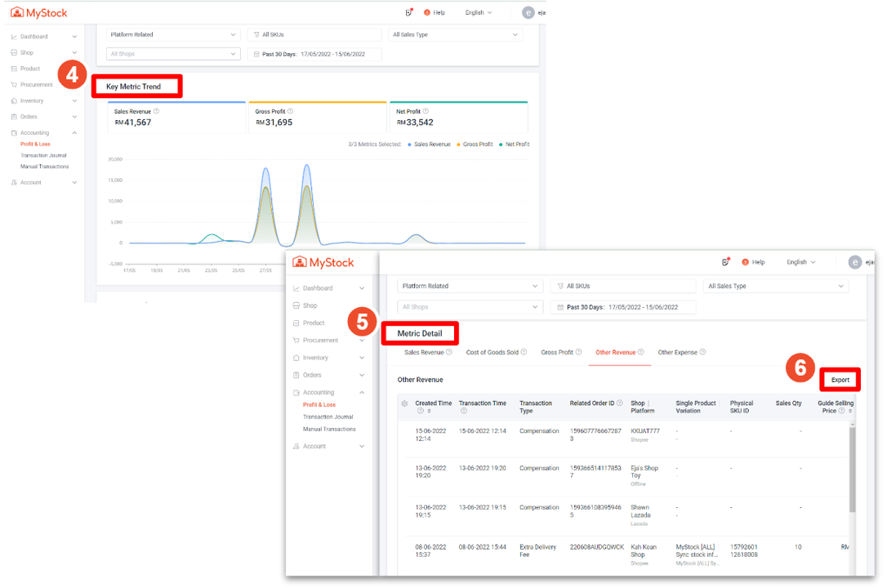
Task: Collapse the Accounting menu in the lower sidebar
Action: tap(362, 393)
